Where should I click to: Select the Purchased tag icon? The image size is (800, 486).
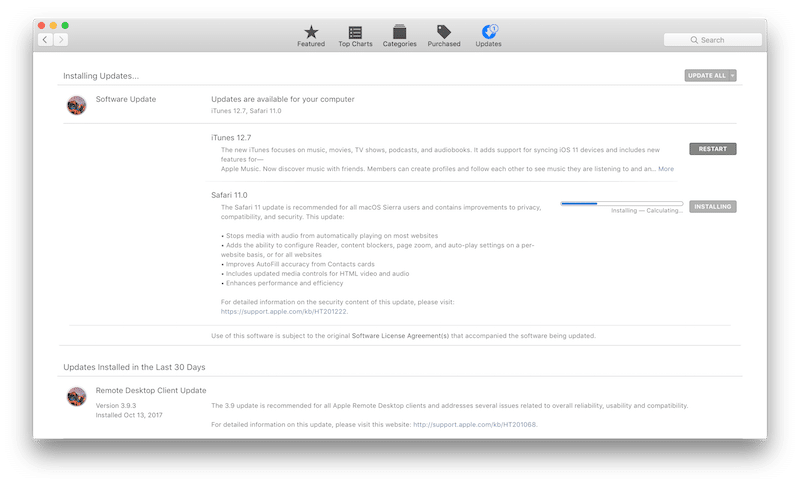coord(444,33)
